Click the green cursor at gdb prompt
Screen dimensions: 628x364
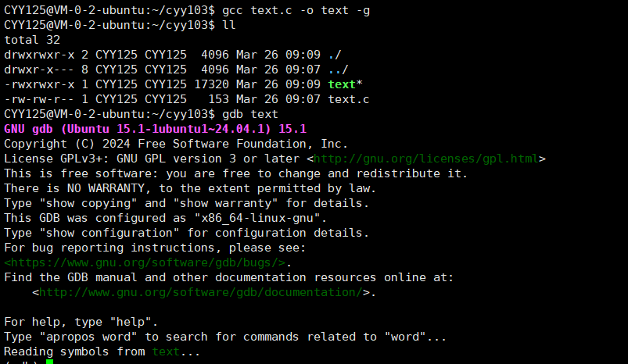point(50,362)
